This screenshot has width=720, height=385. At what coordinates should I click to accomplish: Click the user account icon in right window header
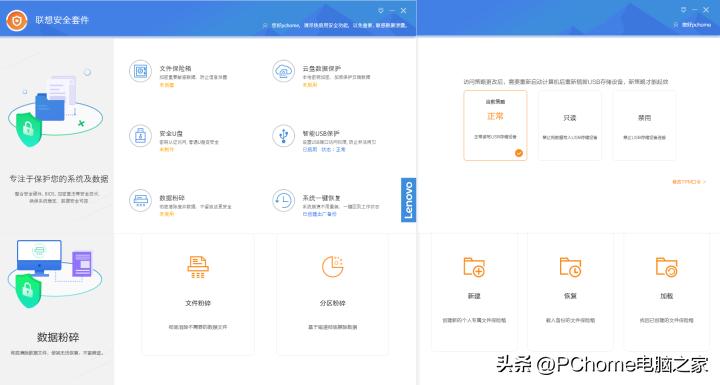675,24
